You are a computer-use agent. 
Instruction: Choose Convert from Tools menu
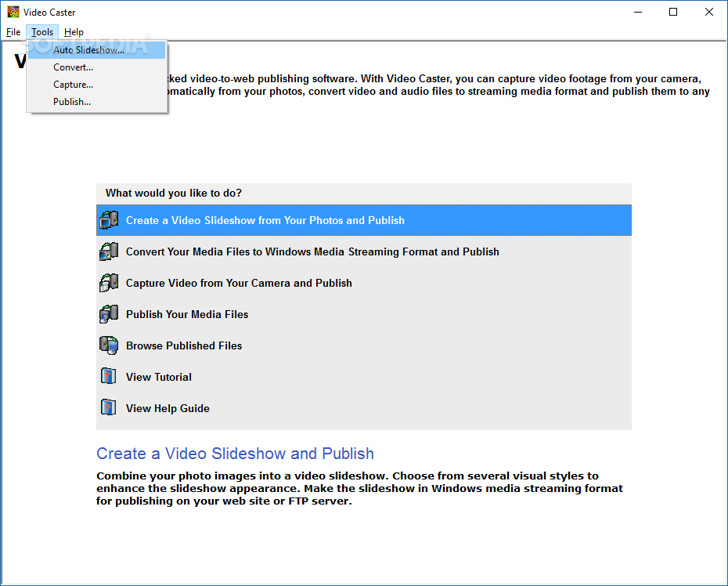(x=96, y=67)
